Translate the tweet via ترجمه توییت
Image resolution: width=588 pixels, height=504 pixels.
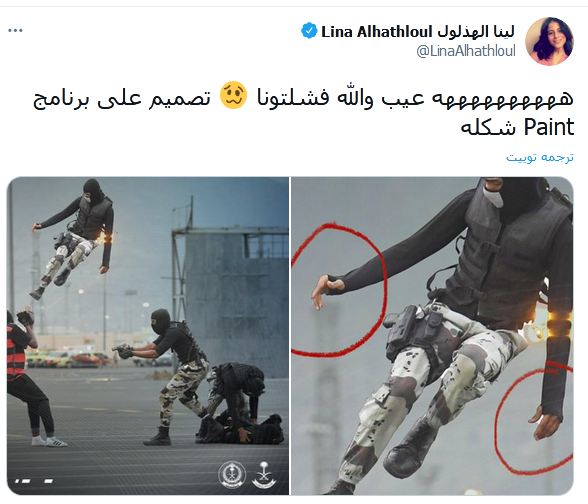coord(540,157)
